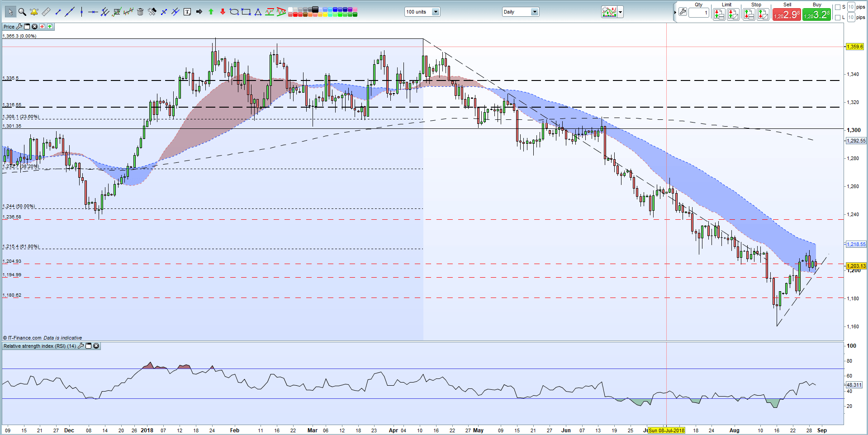The height and width of the screenshot is (435, 868).
Task: Toggle the S stop pips checkbox
Action: coord(838,7)
